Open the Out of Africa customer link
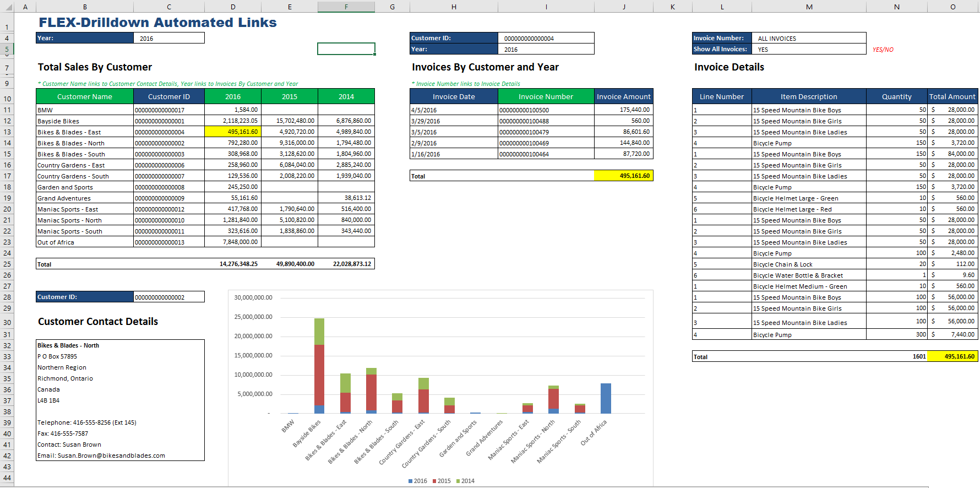This screenshot has height=488, width=980. (x=56, y=242)
